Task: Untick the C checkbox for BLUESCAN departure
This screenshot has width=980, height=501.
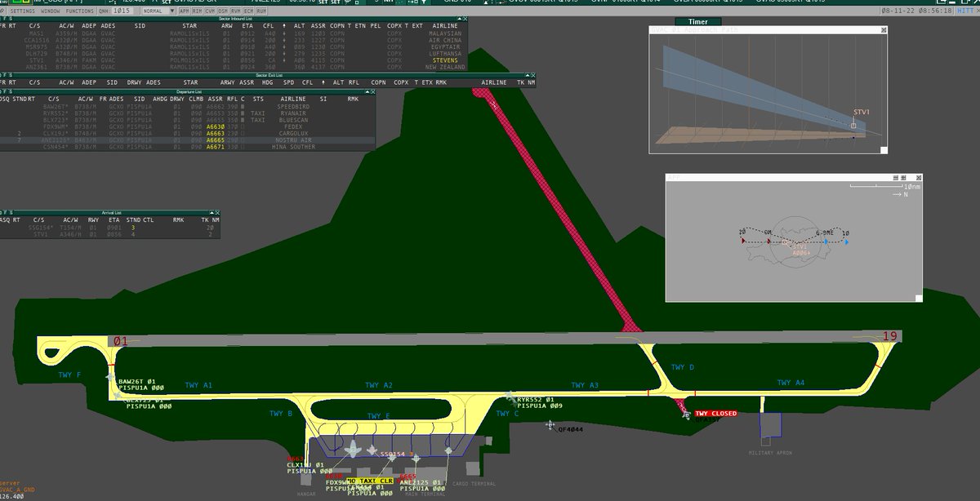Action: coord(243,119)
